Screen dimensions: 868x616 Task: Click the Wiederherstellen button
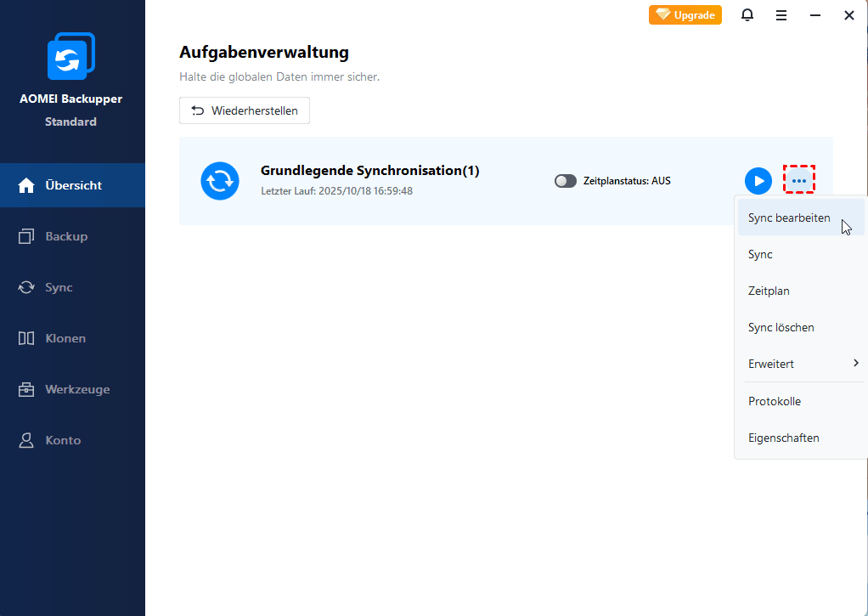pos(244,110)
